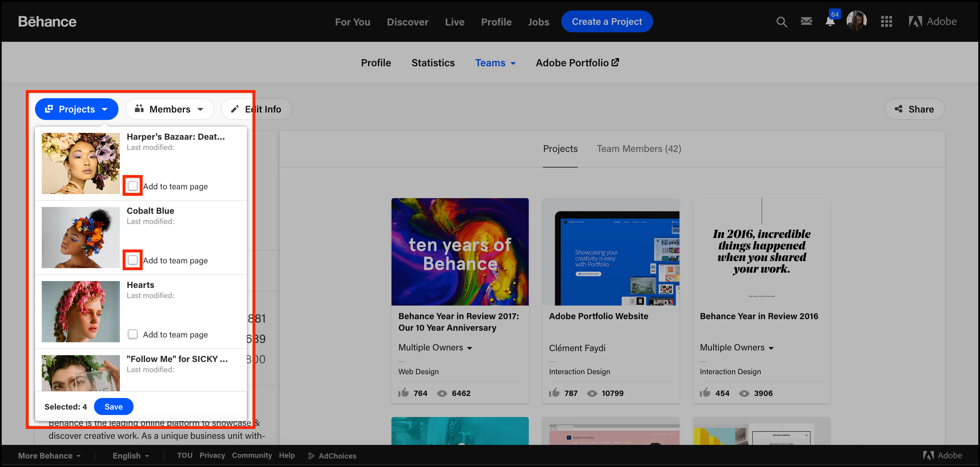Open the Help footer link
Image resolution: width=980 pixels, height=467 pixels.
(287, 455)
